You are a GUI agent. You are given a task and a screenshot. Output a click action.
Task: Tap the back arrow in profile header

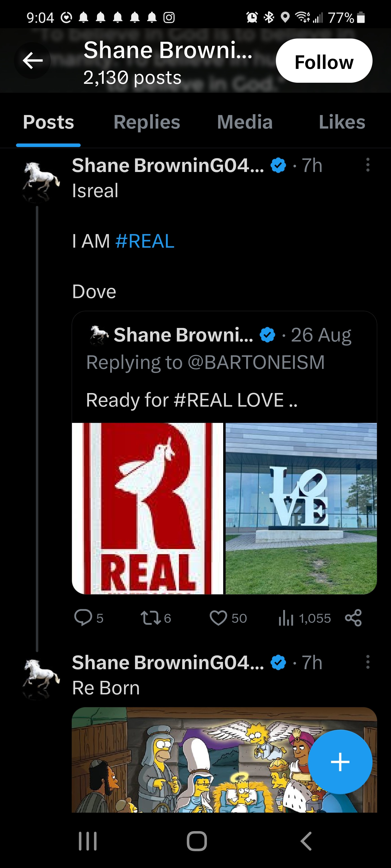[x=32, y=61]
